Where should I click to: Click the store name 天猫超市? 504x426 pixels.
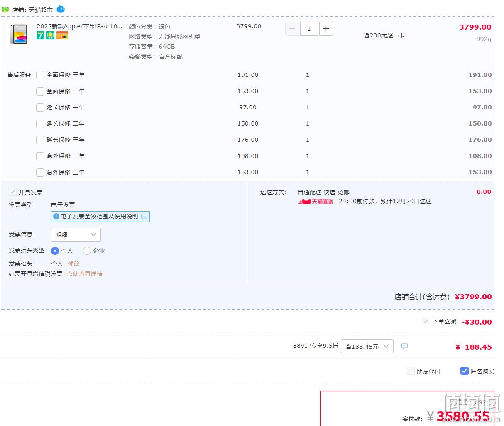click(x=41, y=10)
